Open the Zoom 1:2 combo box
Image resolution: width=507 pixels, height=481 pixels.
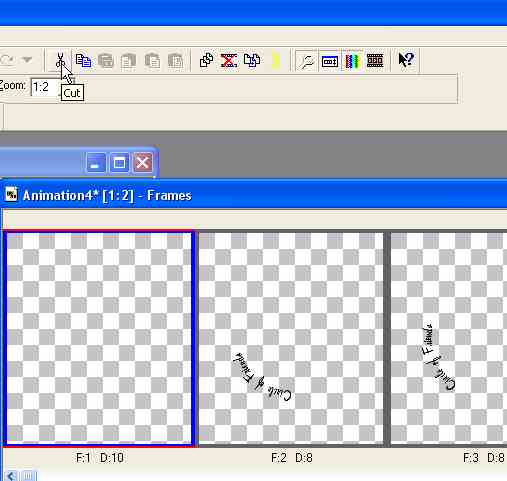(45, 87)
